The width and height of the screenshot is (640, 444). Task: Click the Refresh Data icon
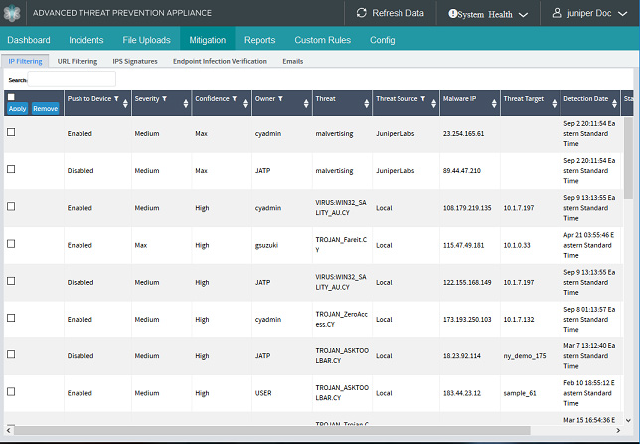[x=362, y=13]
